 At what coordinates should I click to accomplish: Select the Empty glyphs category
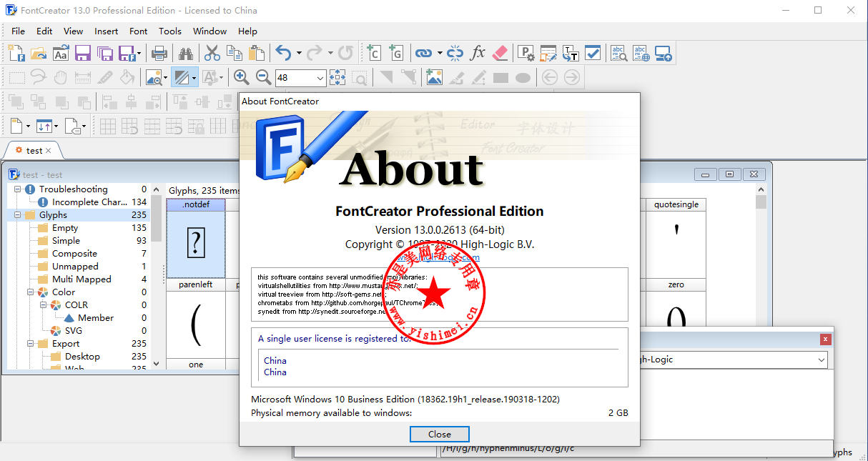[x=65, y=228]
